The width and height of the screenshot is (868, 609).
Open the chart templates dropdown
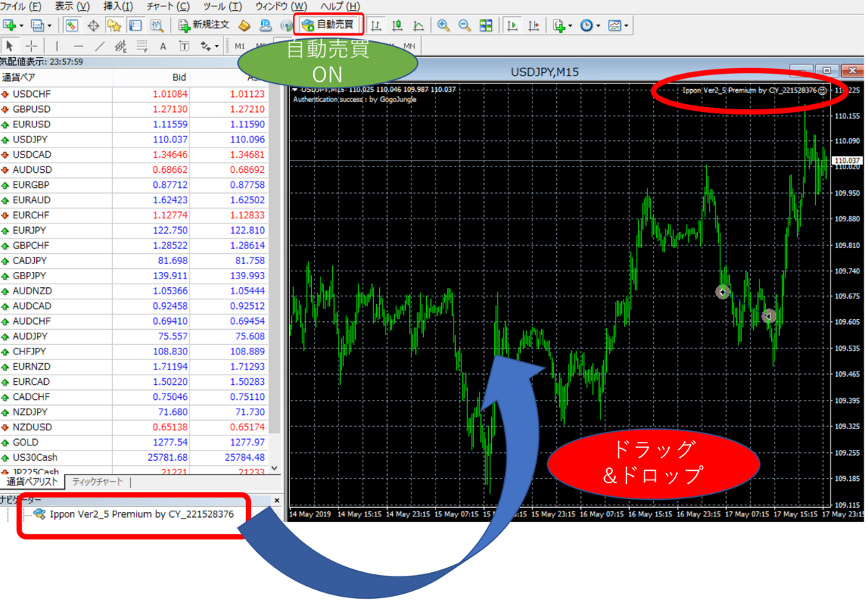click(x=618, y=25)
